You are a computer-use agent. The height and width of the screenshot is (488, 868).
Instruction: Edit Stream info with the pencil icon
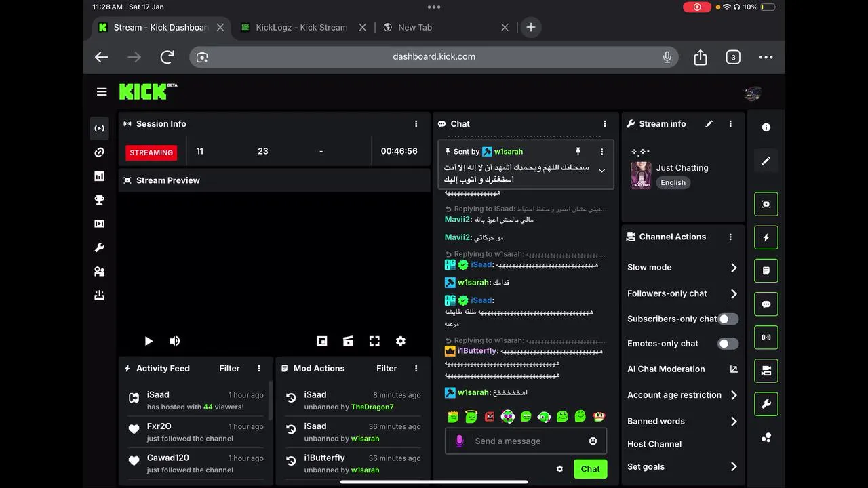coord(709,124)
